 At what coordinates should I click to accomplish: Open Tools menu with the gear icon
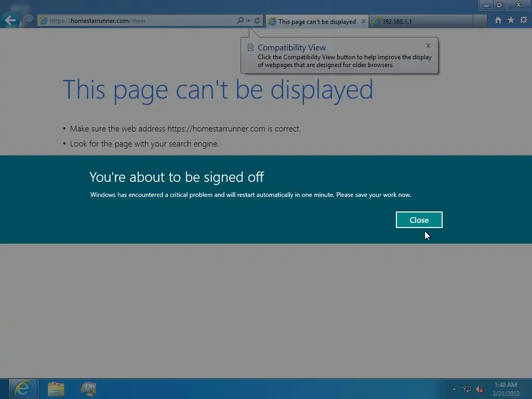click(x=524, y=20)
